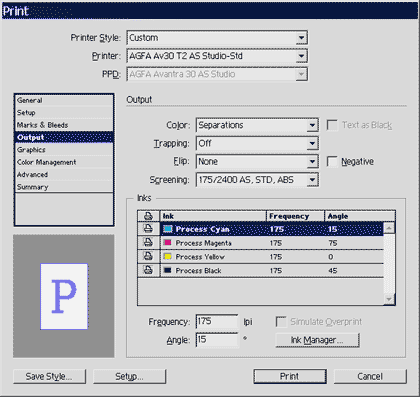Click the angle value 75 for Magenta
420x397 pixels.
tap(333, 243)
